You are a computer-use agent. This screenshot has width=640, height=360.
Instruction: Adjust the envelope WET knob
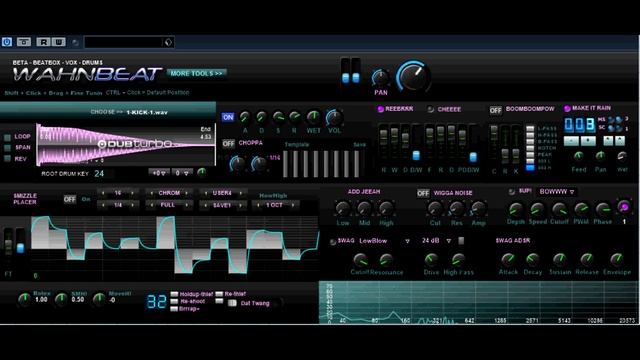[313, 118]
